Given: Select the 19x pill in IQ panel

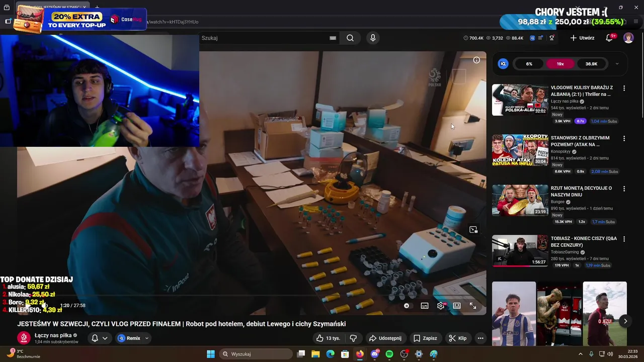Looking at the screenshot, I should 560,64.
